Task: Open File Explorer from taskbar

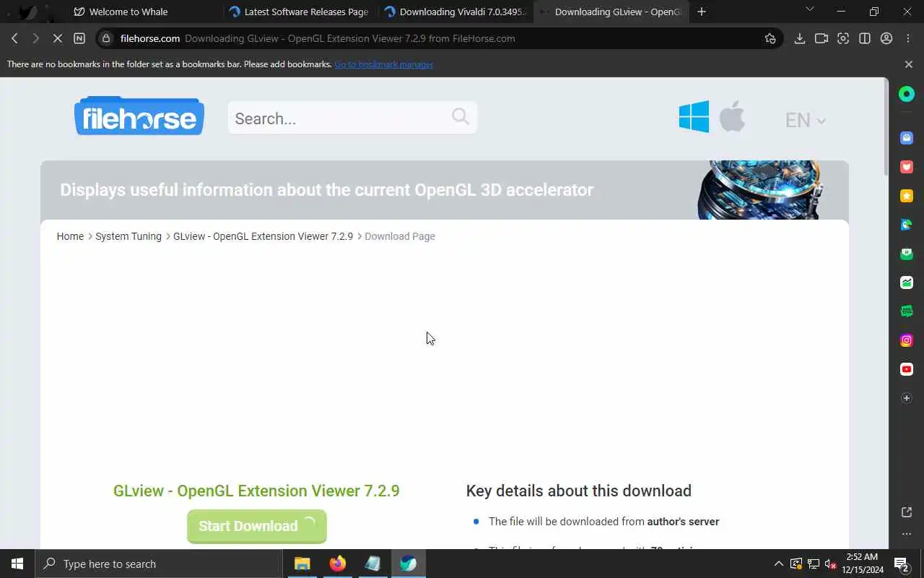Action: [x=302, y=564]
